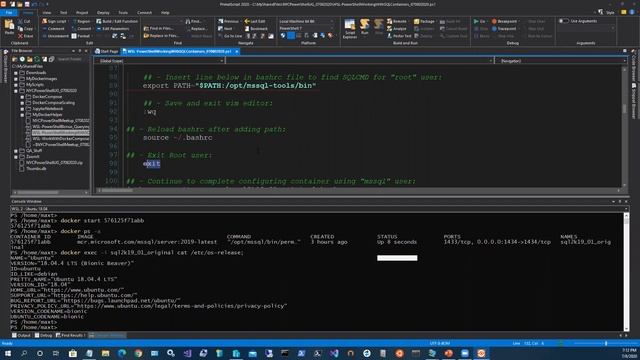Open the Local Machine platform dropdown

tap(306, 21)
